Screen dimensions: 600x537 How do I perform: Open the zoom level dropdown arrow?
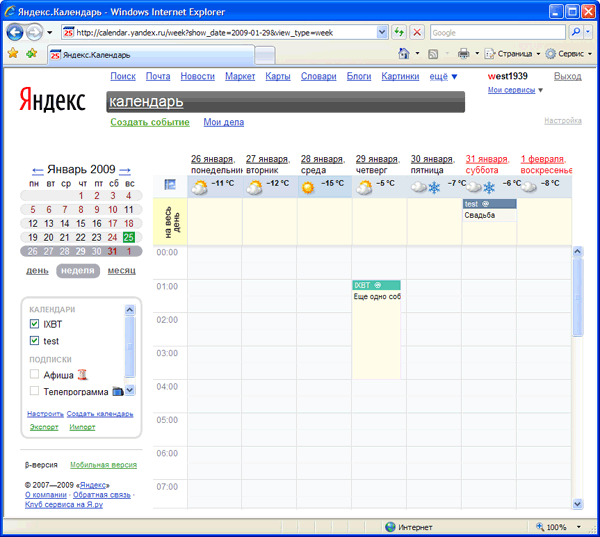[579, 527]
